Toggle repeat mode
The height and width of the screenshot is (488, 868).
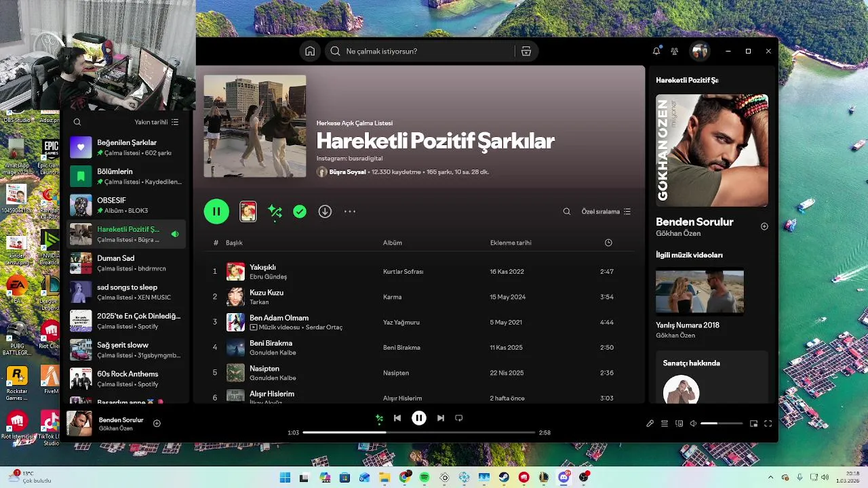[x=459, y=418]
